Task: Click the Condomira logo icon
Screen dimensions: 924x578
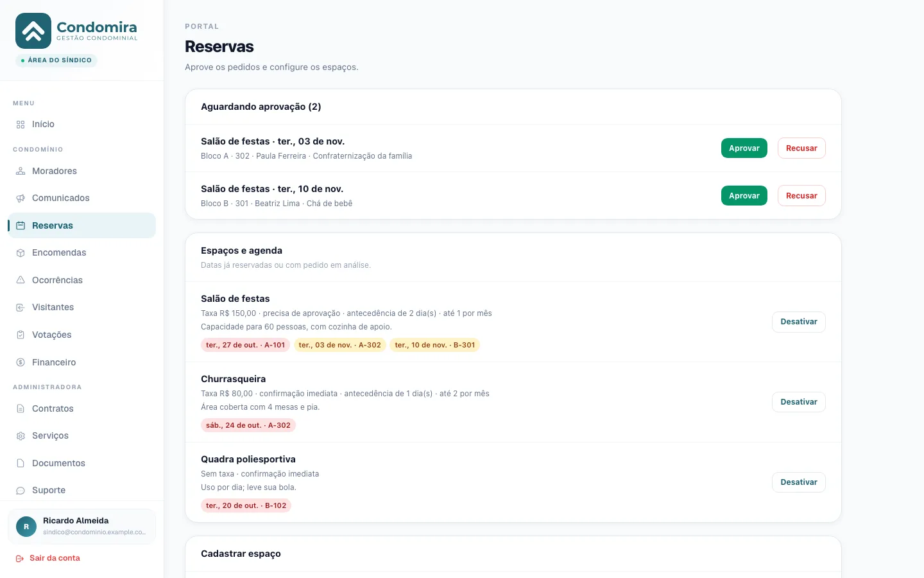Action: coord(33,31)
